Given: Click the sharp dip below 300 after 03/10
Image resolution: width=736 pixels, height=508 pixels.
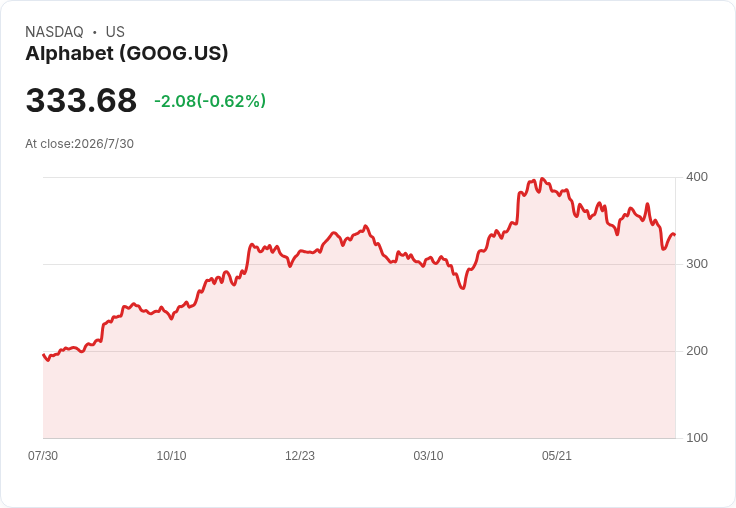Looking at the screenshot, I should (463, 288).
